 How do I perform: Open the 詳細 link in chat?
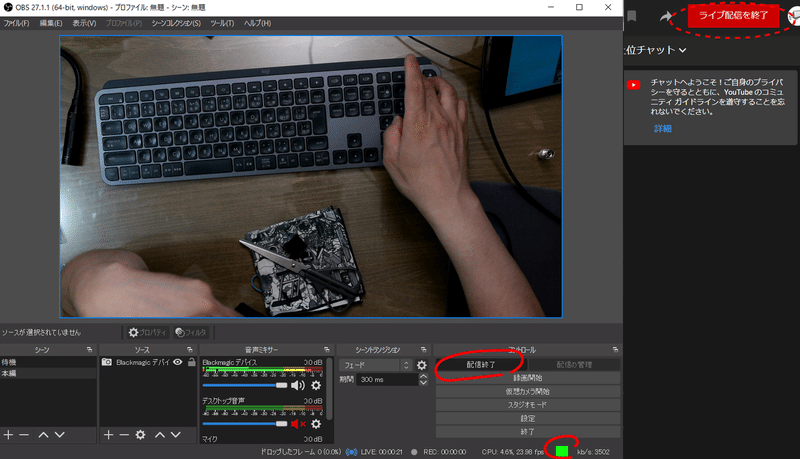663,129
